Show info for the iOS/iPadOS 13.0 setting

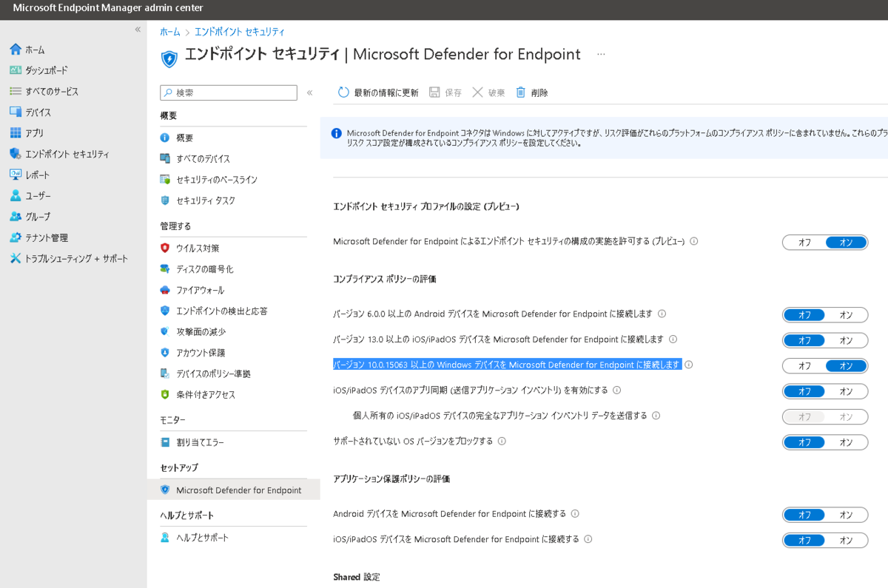673,339
